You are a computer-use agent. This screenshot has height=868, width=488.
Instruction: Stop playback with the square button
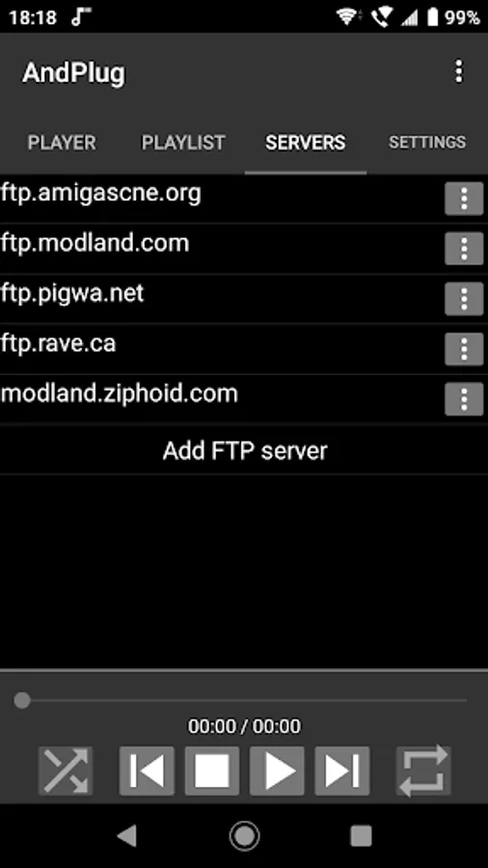(x=212, y=771)
